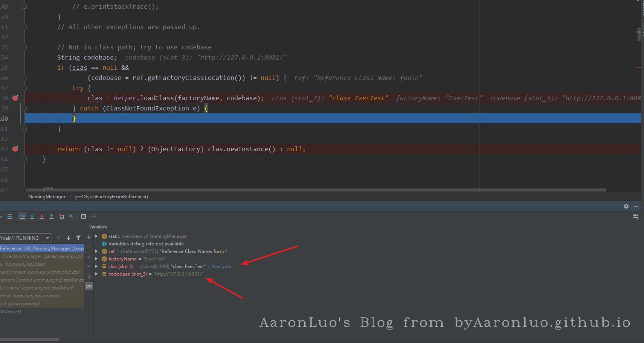Click the "http://127.0.0.1:8081/" codebase value

pos(178,274)
